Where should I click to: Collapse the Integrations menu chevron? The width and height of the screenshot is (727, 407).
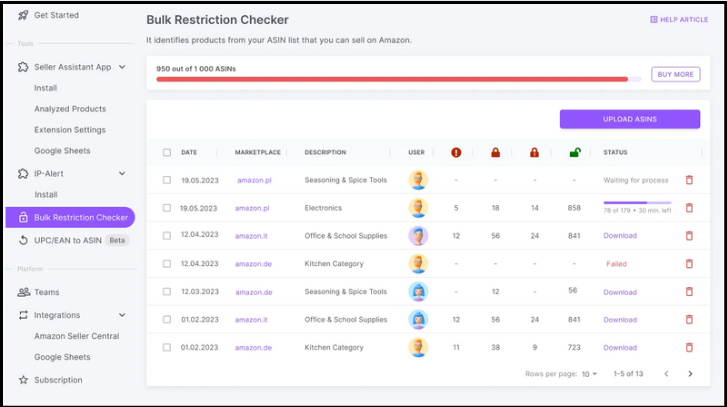pos(122,315)
